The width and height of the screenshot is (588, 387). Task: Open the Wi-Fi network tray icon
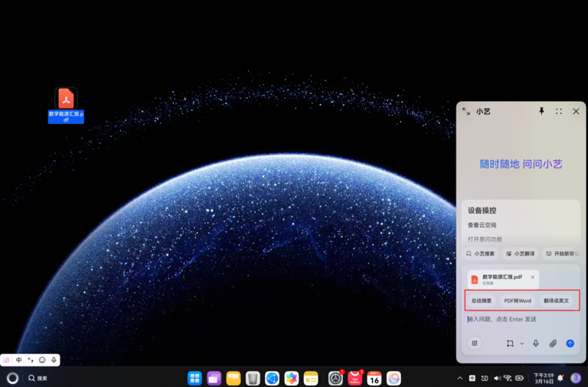pyautogui.click(x=508, y=379)
